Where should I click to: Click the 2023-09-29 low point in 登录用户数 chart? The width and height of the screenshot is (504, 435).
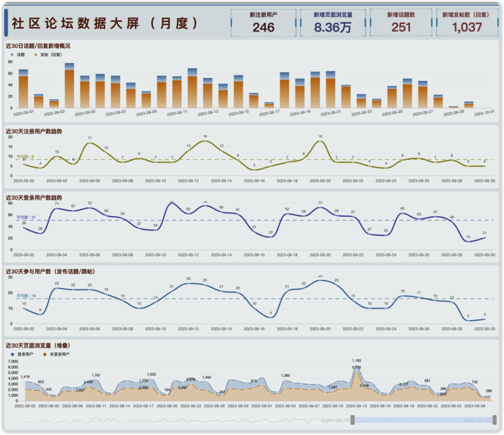(x=468, y=241)
